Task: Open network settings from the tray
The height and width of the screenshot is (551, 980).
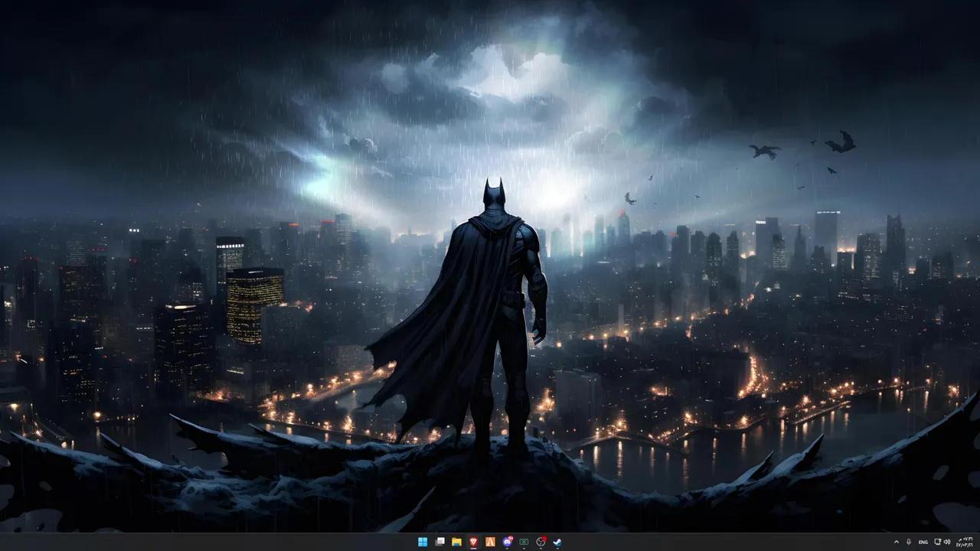Action: [938, 542]
